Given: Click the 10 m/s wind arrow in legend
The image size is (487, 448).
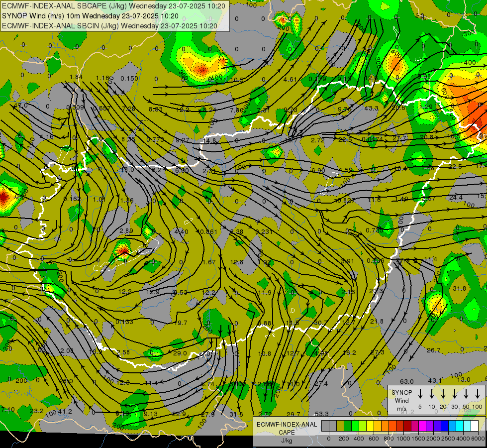Looking at the screenshot, I should point(431,394).
